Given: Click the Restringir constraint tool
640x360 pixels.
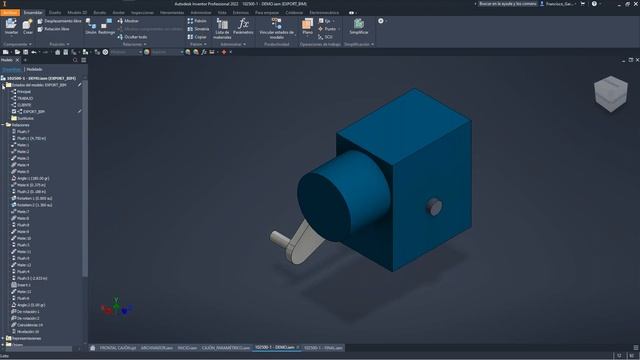Looking at the screenshot, I should (107, 27).
